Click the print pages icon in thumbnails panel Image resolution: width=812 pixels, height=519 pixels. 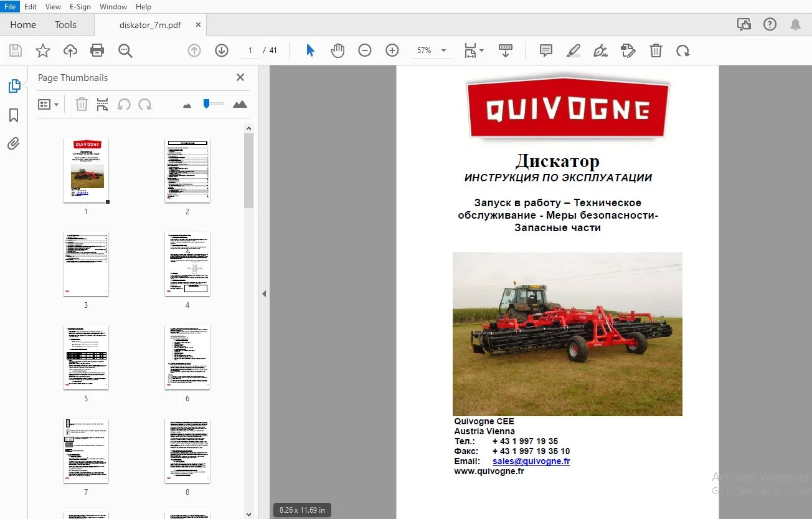pos(103,104)
